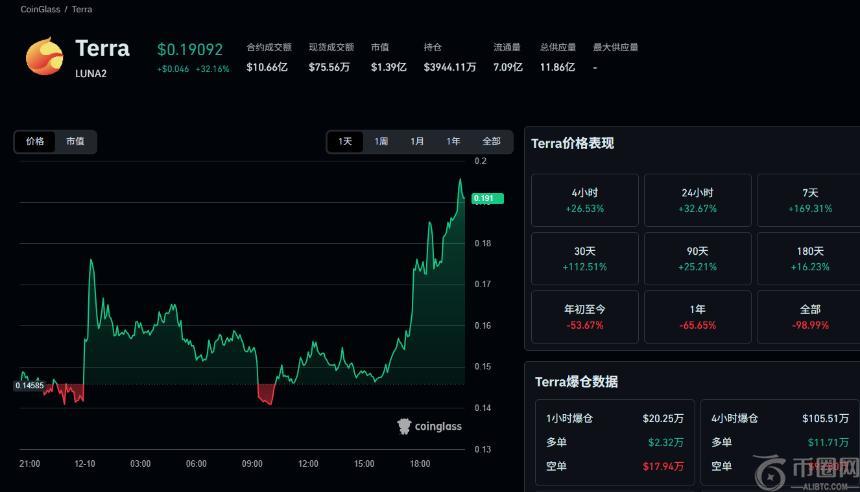Click the 24小时 performance card
The width and height of the screenshot is (860, 492).
[x=697, y=200]
